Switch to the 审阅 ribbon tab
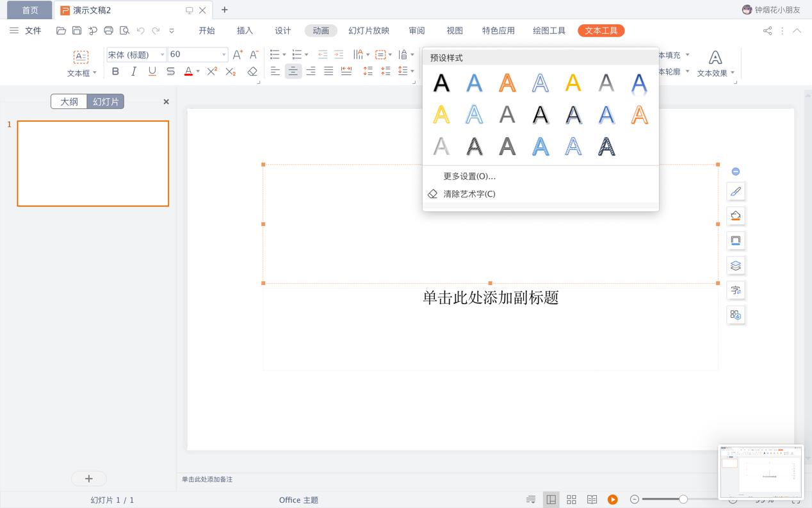Image resolution: width=812 pixels, height=508 pixels. point(416,30)
